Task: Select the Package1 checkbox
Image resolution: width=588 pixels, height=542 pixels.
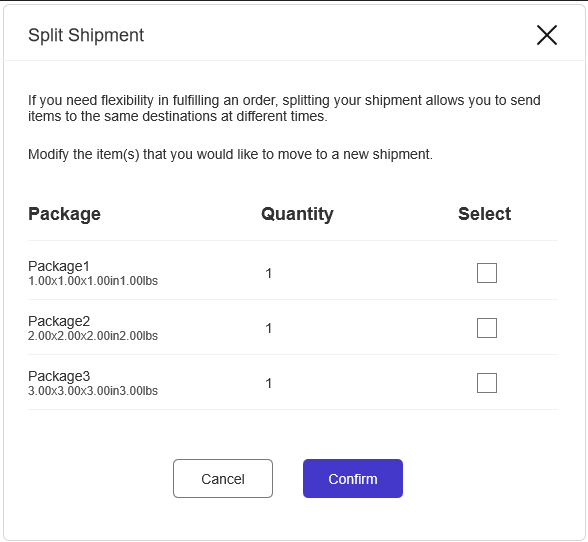Action: (487, 273)
